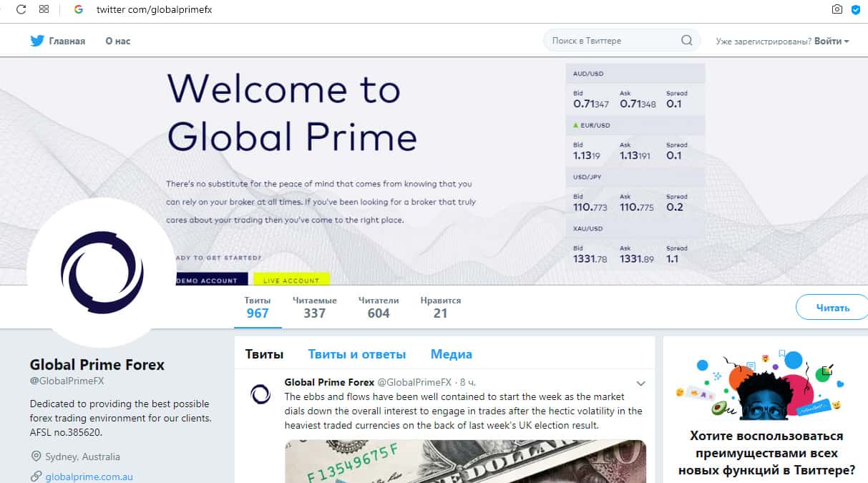Switch to the Медиа tab
This screenshot has width=868, height=483.
451,354
